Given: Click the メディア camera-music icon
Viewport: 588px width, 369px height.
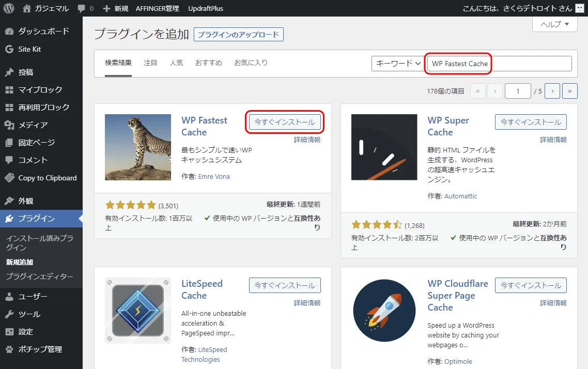Looking at the screenshot, I should pyautogui.click(x=9, y=125).
